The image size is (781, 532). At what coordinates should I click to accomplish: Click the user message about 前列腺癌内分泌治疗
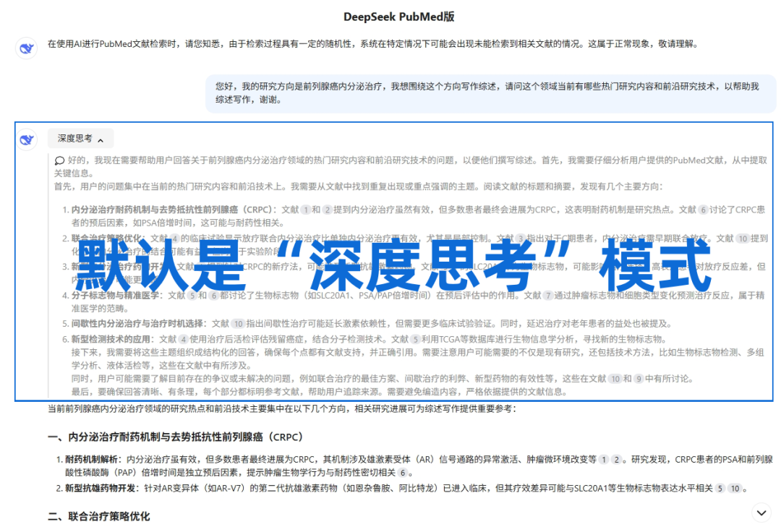pyautogui.click(x=490, y=93)
